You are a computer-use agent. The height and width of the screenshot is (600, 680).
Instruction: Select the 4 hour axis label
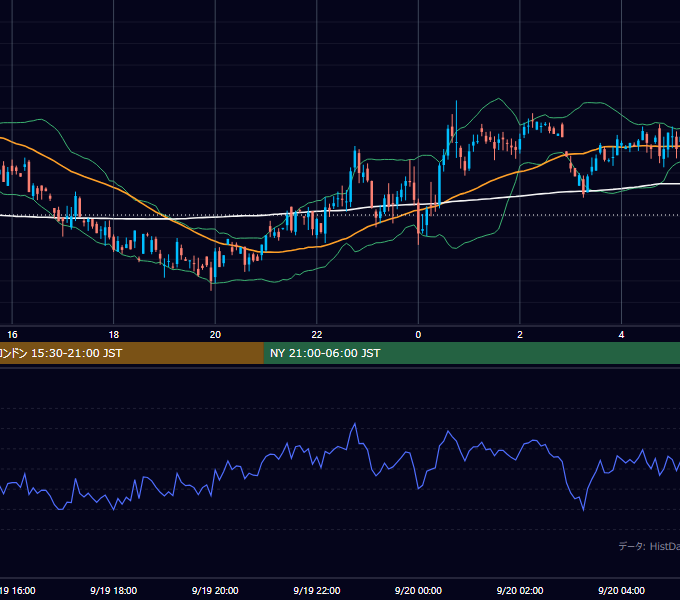pyautogui.click(x=621, y=335)
